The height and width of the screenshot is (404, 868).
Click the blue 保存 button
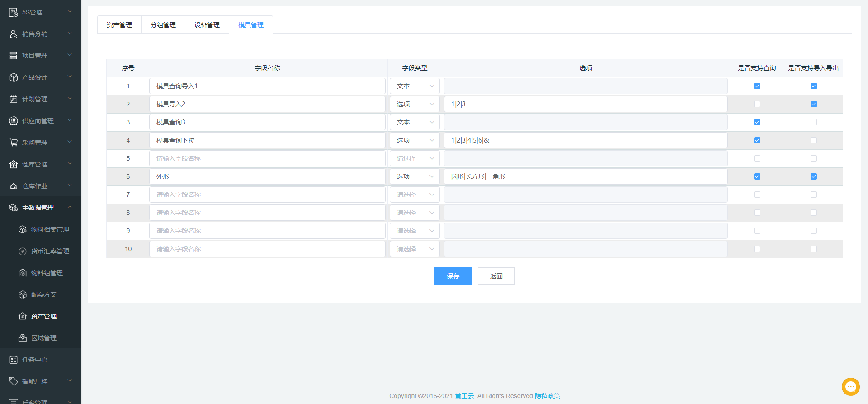click(453, 276)
